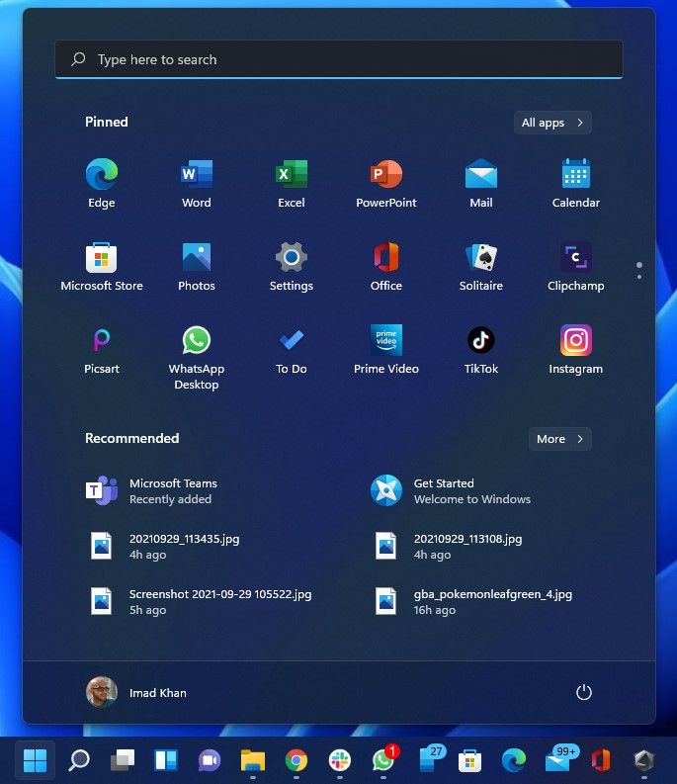Open the Edge pinned app
This screenshot has width=677, height=784.
click(x=102, y=183)
